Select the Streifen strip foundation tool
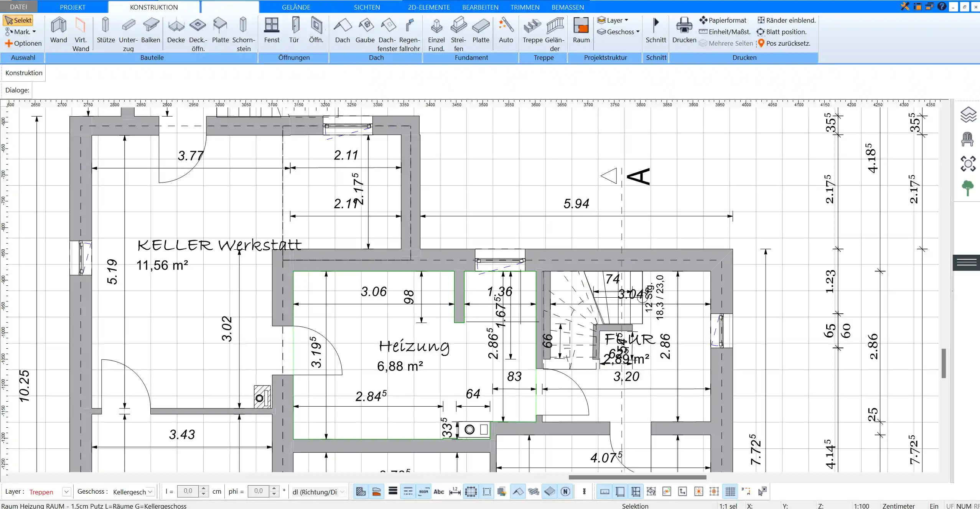The height and width of the screenshot is (509, 980). click(x=458, y=34)
